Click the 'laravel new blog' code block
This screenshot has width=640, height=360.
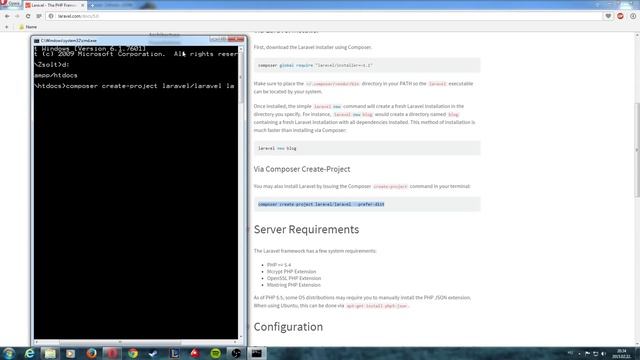(x=367, y=148)
